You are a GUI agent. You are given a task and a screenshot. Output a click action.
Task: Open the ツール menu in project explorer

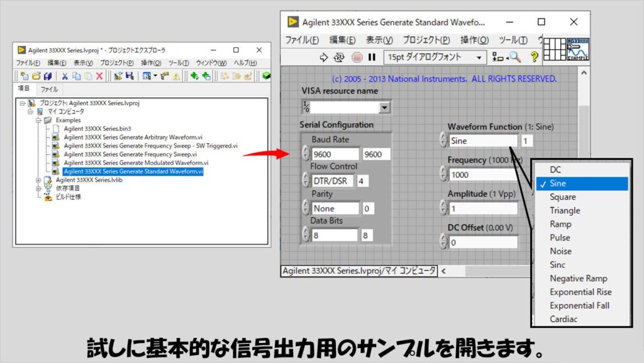(179, 63)
